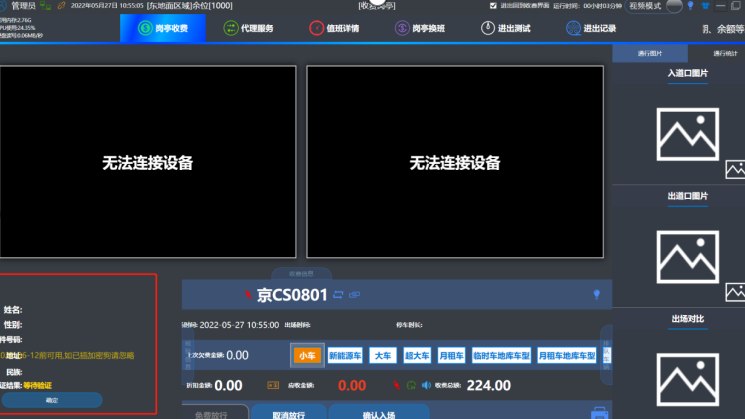Open the 值班详情 duty details tab

point(334,28)
